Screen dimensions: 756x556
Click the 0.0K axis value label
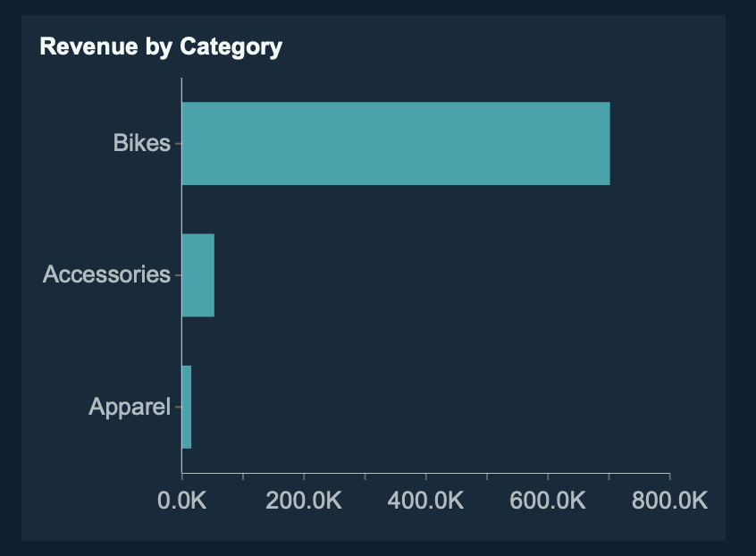point(181,500)
